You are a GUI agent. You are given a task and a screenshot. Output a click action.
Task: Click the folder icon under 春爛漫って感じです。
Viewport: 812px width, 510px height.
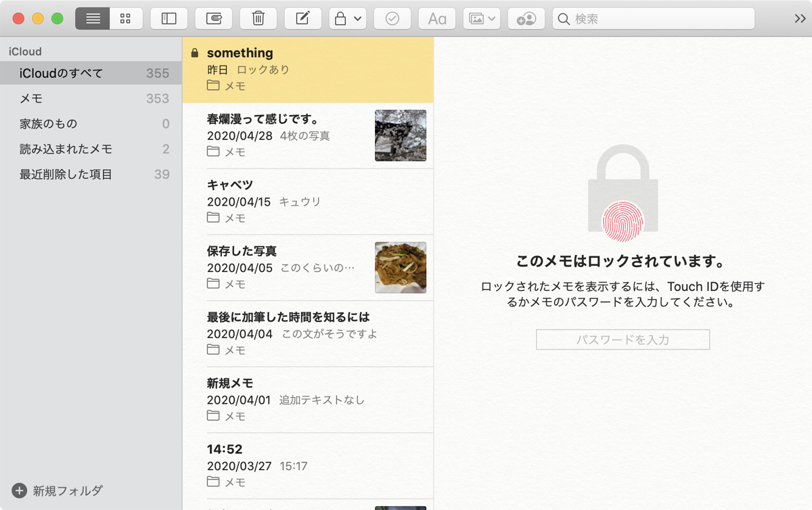tap(214, 152)
